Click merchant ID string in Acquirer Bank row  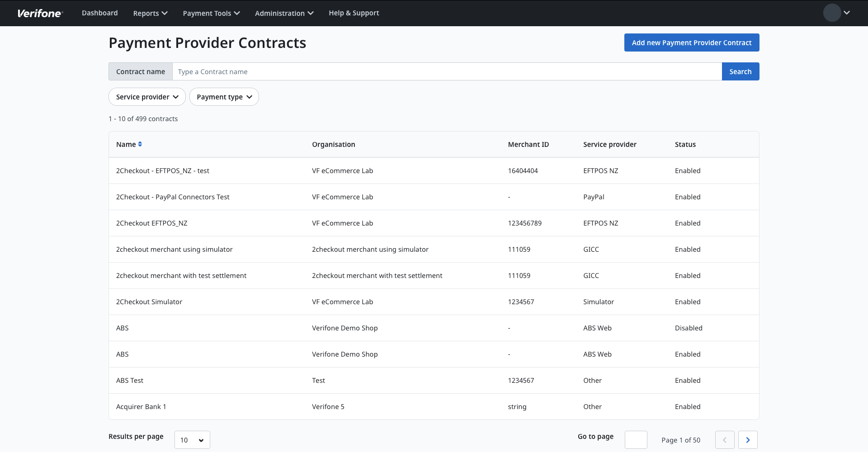point(517,406)
